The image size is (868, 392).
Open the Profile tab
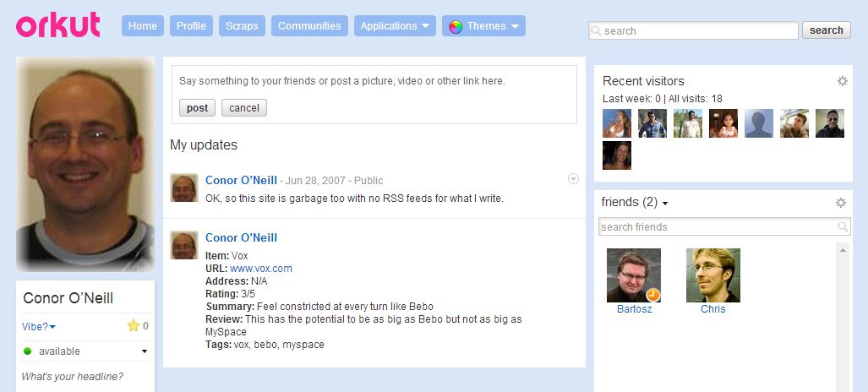click(x=191, y=26)
